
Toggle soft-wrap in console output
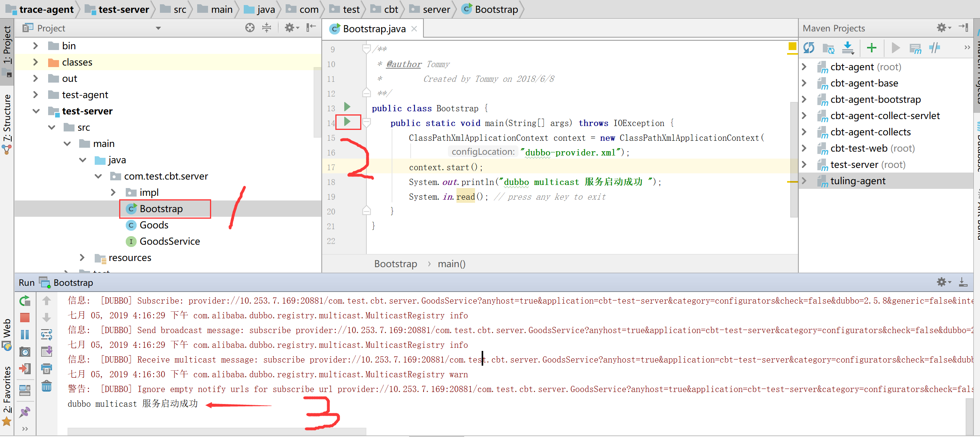tap(47, 335)
